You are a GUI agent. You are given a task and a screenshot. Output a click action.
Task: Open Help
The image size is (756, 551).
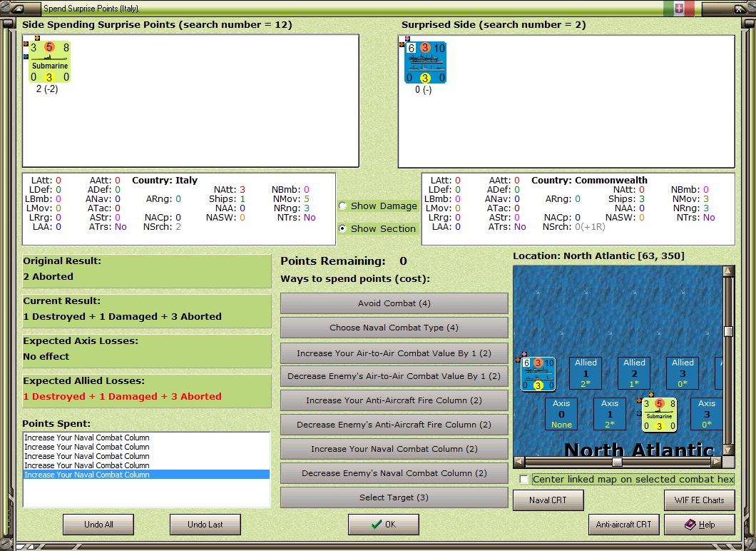coord(700,525)
